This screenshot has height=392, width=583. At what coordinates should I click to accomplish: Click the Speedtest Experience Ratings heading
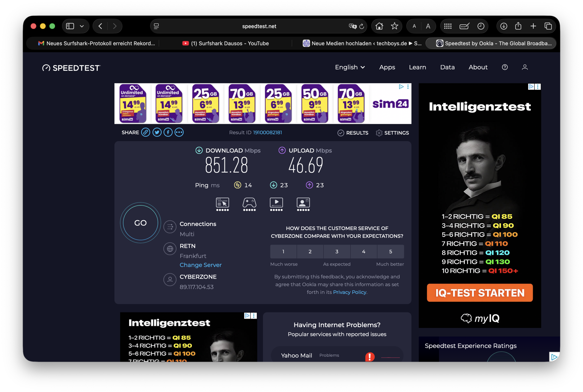tap(470, 346)
